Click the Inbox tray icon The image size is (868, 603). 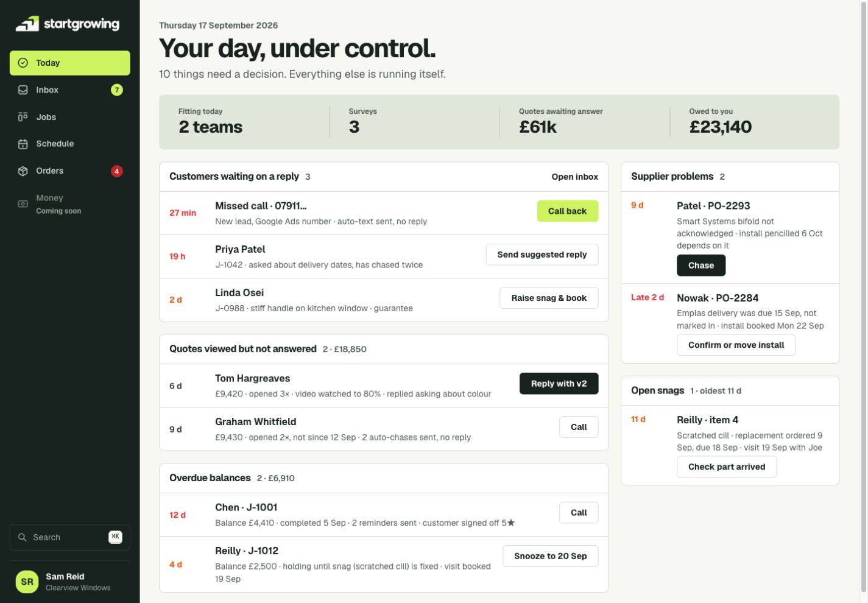point(23,90)
